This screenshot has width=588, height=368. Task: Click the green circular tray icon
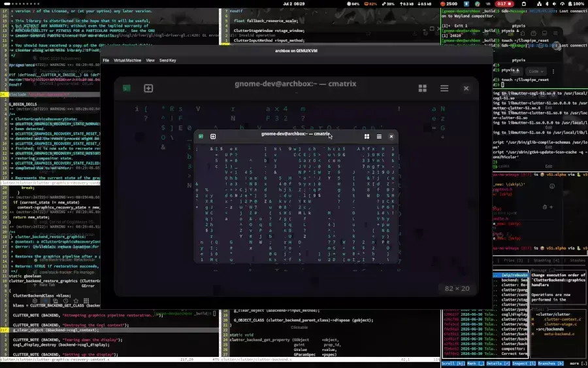pyautogui.click(x=478, y=4)
